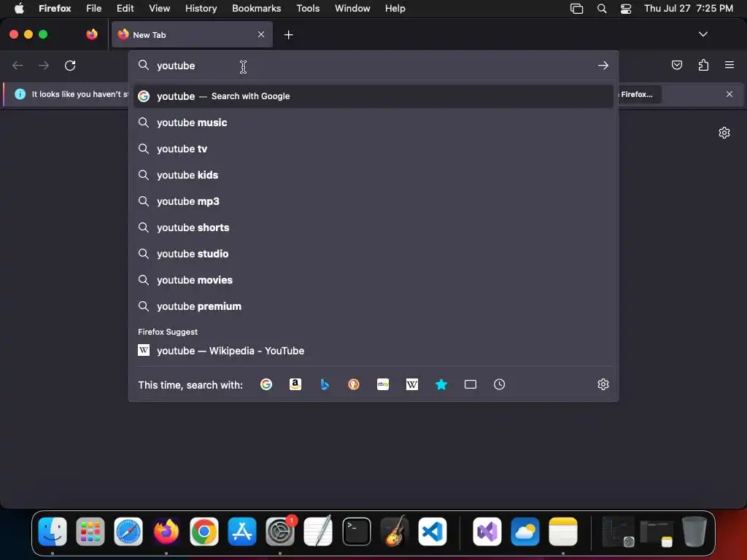The width and height of the screenshot is (747, 560).
Task: Open the Window menu
Action: tap(352, 8)
